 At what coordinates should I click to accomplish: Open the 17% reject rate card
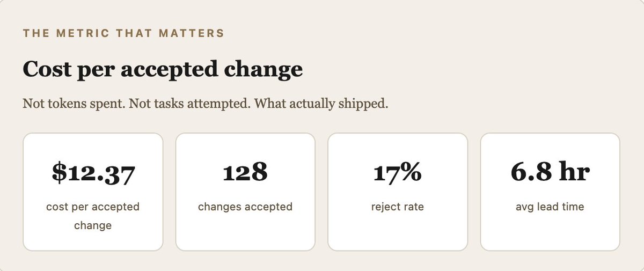(398, 192)
